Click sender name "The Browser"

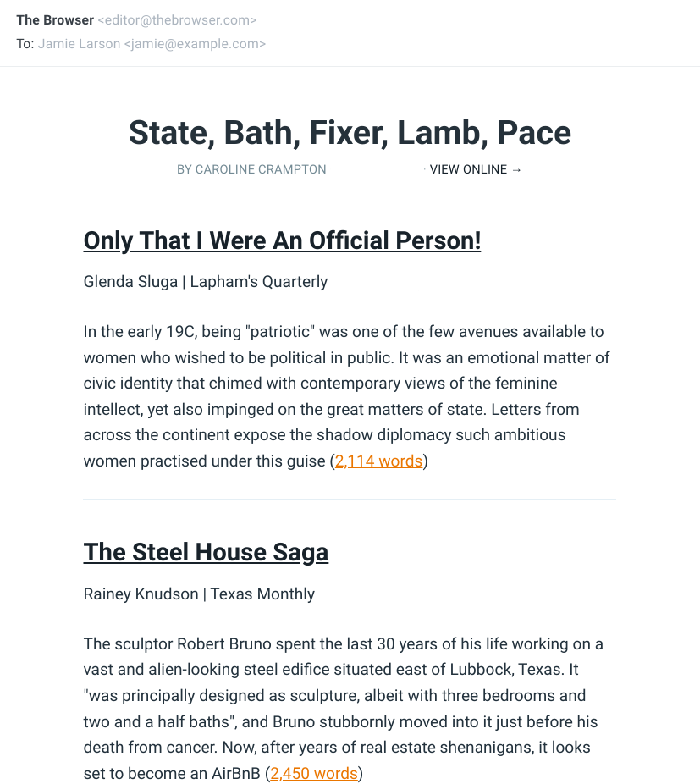click(x=55, y=20)
